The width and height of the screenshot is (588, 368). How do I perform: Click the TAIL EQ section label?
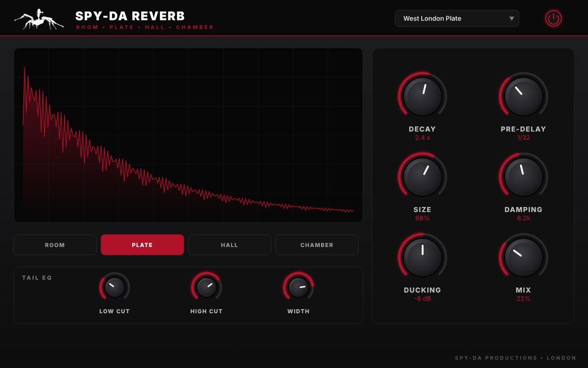pyautogui.click(x=37, y=278)
